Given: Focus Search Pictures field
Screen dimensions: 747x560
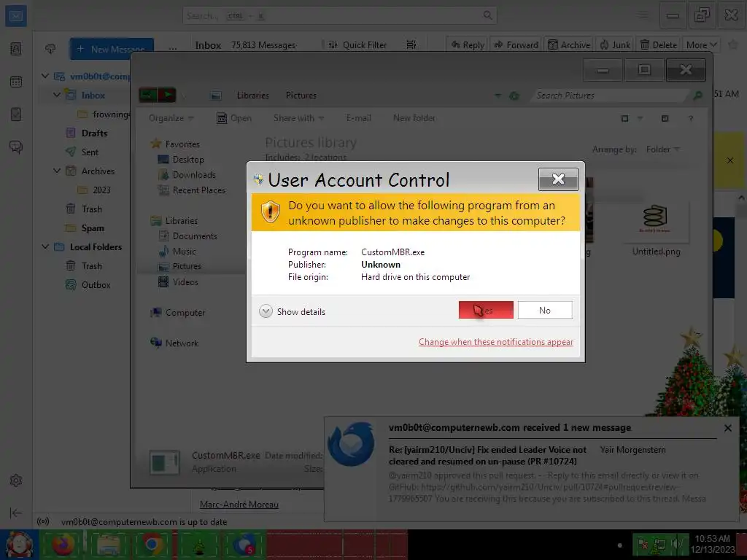Looking at the screenshot, I should [x=611, y=96].
